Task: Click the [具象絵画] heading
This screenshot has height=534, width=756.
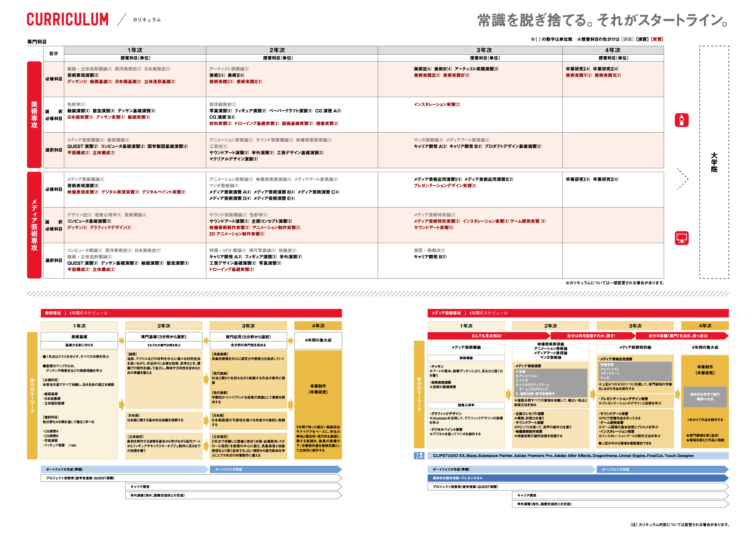Action: click(x=220, y=354)
